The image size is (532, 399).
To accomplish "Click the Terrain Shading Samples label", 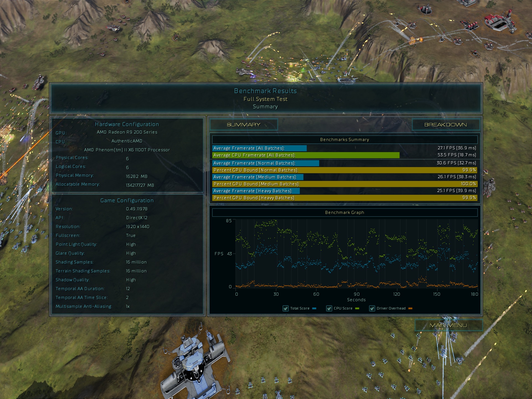I will pyautogui.click(x=83, y=271).
